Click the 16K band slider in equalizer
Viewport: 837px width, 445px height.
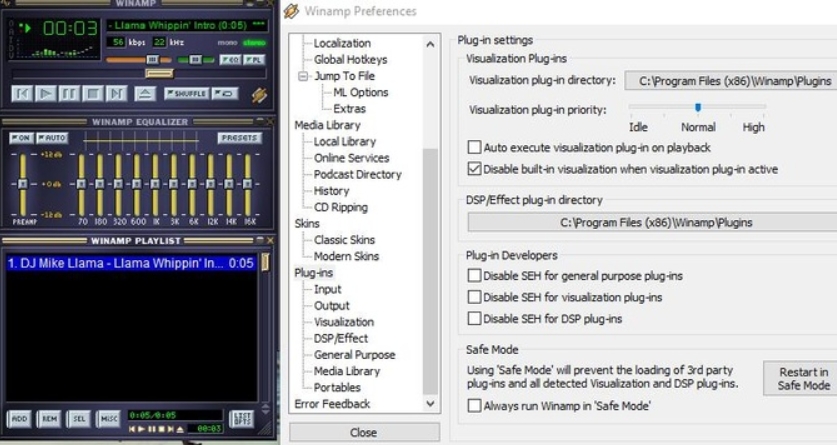(x=247, y=185)
